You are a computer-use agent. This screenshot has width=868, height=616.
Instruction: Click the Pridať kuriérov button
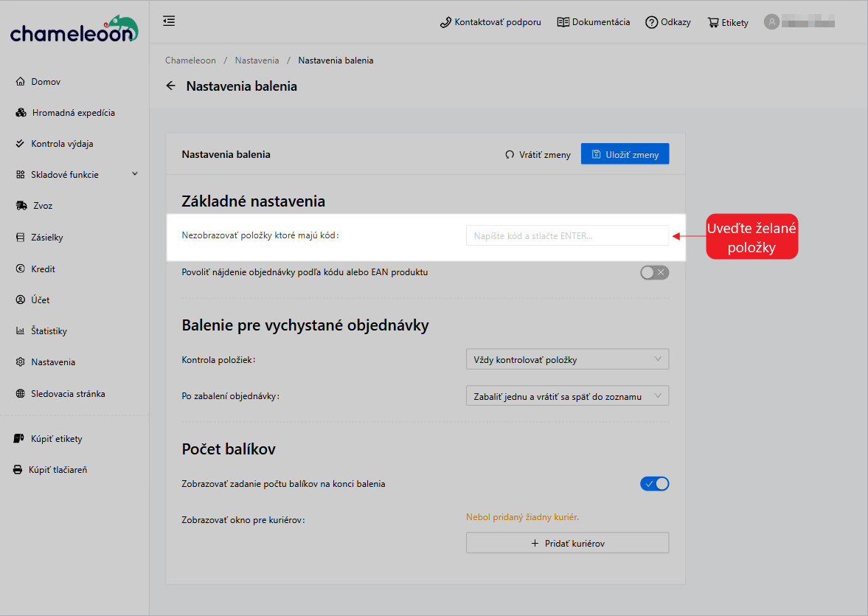567,543
